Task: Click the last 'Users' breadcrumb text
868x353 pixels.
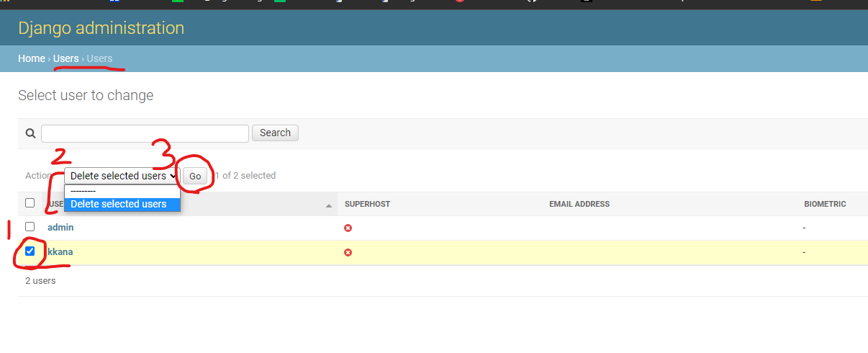Action: pos(99,58)
